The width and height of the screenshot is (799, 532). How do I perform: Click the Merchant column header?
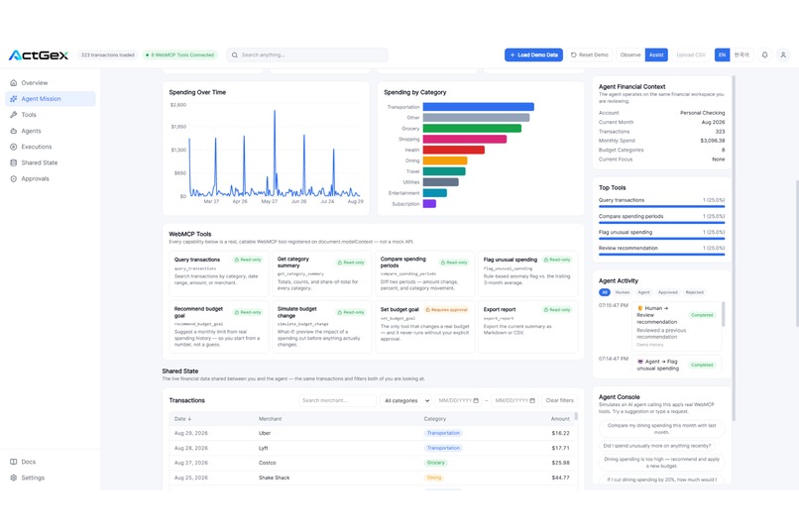[270, 419]
